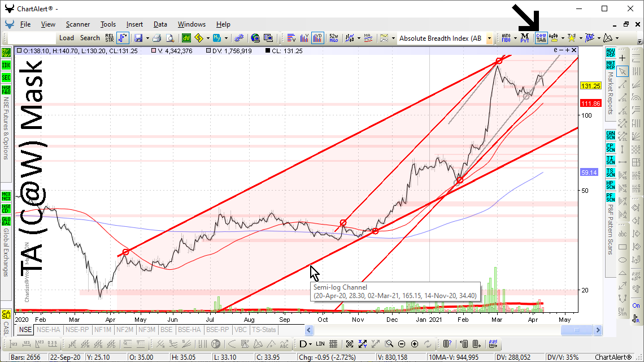Click the globe web icon

(x=255, y=38)
